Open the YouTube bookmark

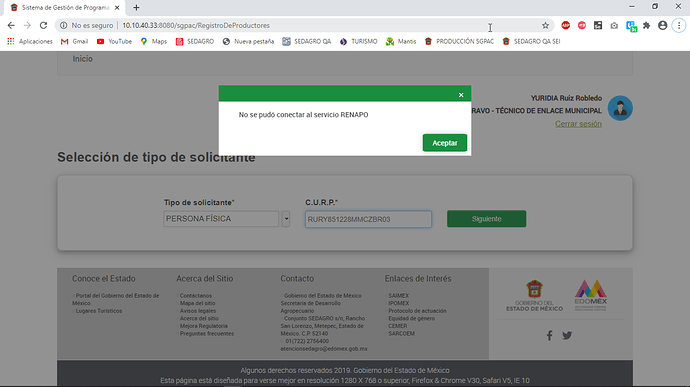[x=114, y=41]
